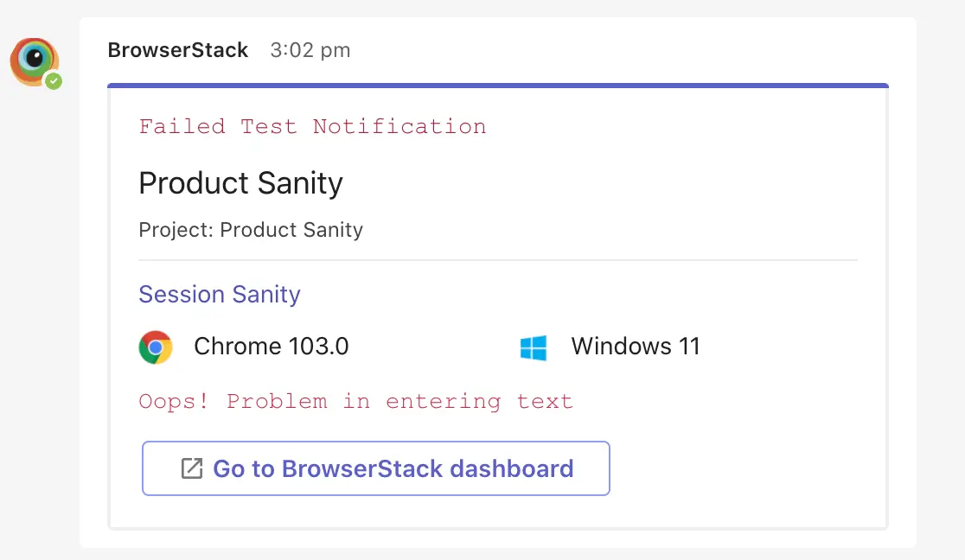Click the 3:02 pm message timestamp

point(310,50)
